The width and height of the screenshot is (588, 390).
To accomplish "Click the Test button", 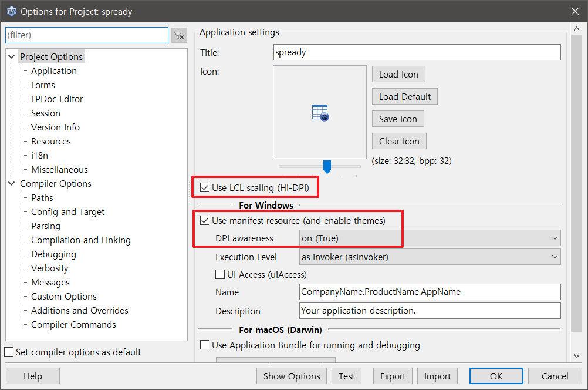I will coord(346,376).
